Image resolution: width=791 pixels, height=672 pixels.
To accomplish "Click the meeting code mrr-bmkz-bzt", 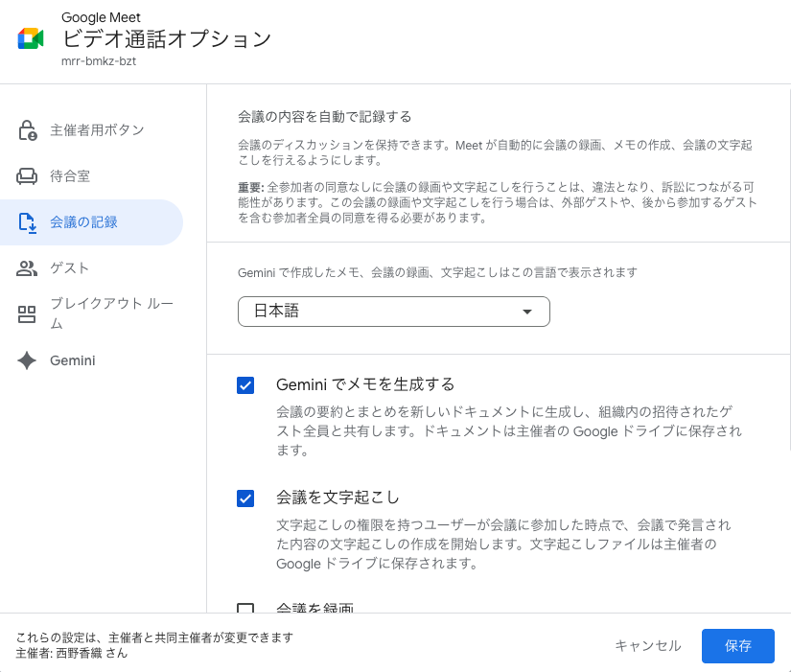I will [x=101, y=62].
